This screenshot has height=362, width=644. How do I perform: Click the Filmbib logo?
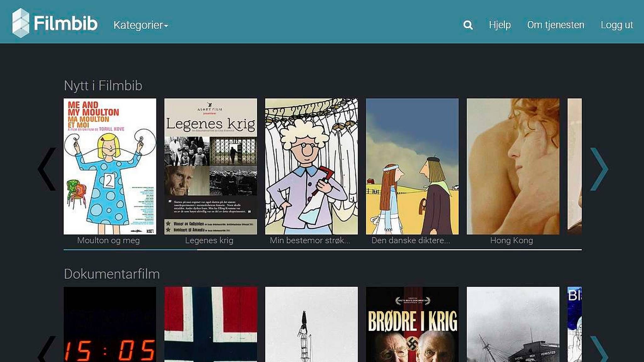55,23
